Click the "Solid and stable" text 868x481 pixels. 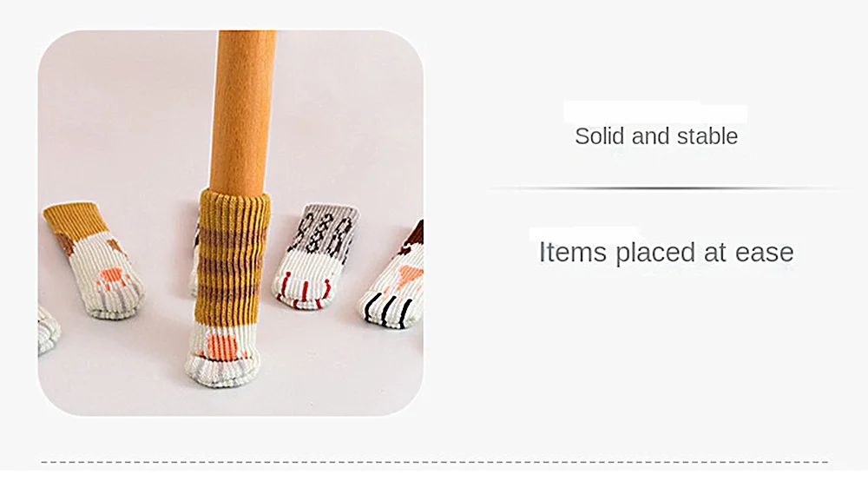656,136
